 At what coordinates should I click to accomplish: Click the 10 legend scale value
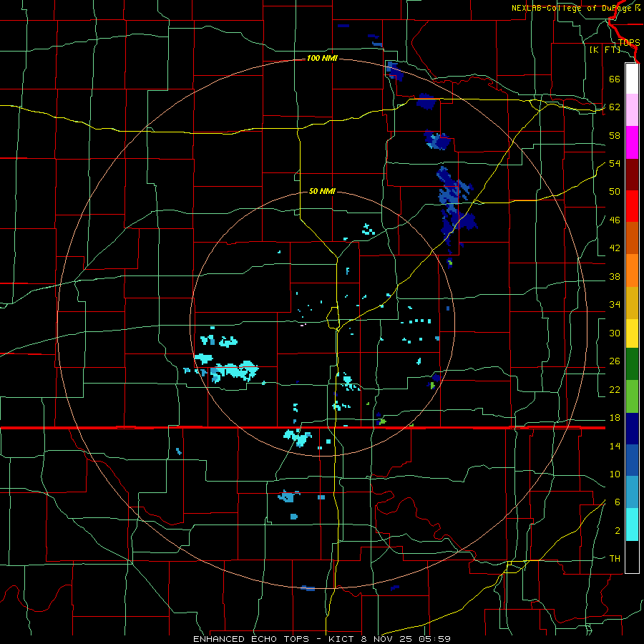(x=615, y=474)
